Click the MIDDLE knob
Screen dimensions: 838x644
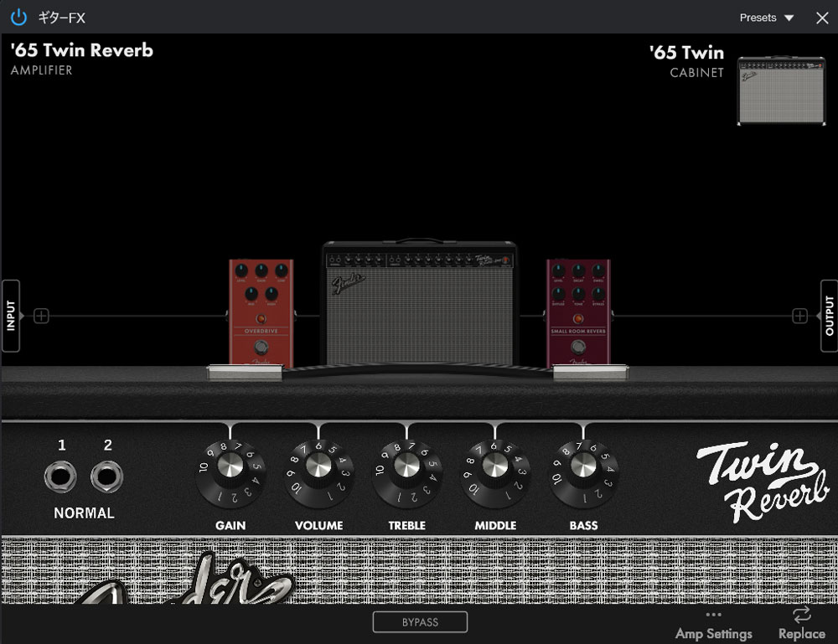pyautogui.click(x=495, y=474)
